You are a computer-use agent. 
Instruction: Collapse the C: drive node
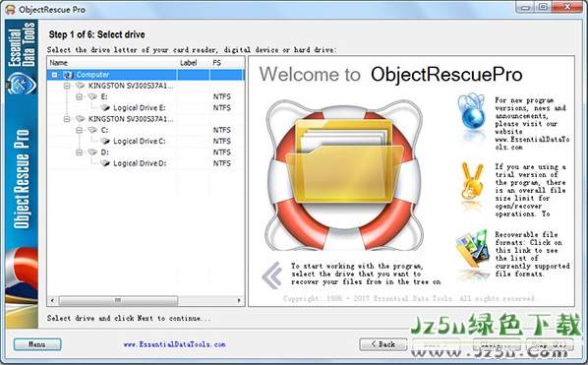point(79,130)
